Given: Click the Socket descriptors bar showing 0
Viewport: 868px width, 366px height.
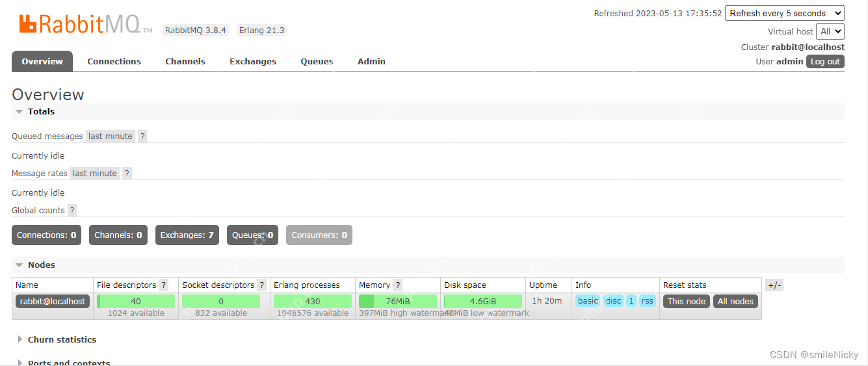Looking at the screenshot, I should point(221,302).
